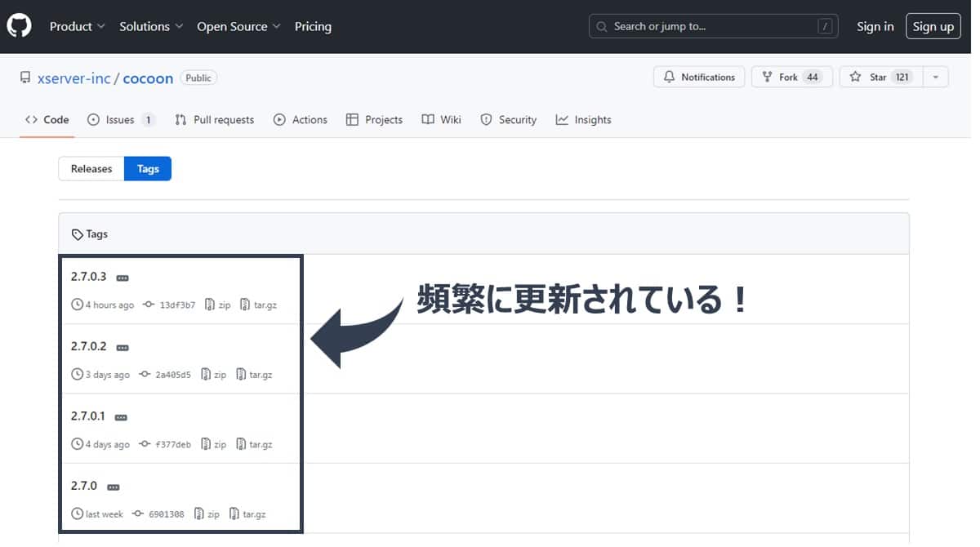Click the Notifications bell button

pyautogui.click(x=699, y=77)
